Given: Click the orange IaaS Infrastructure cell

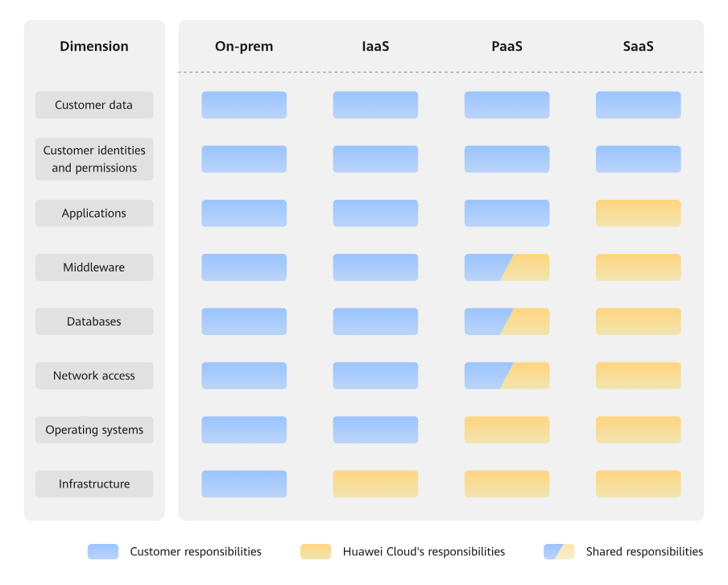Looking at the screenshot, I should [x=375, y=484].
